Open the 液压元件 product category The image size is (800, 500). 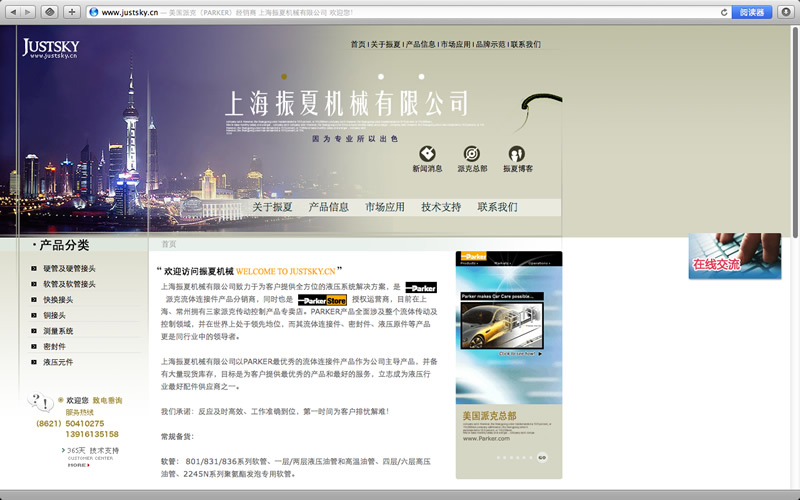pyautogui.click(x=58, y=362)
